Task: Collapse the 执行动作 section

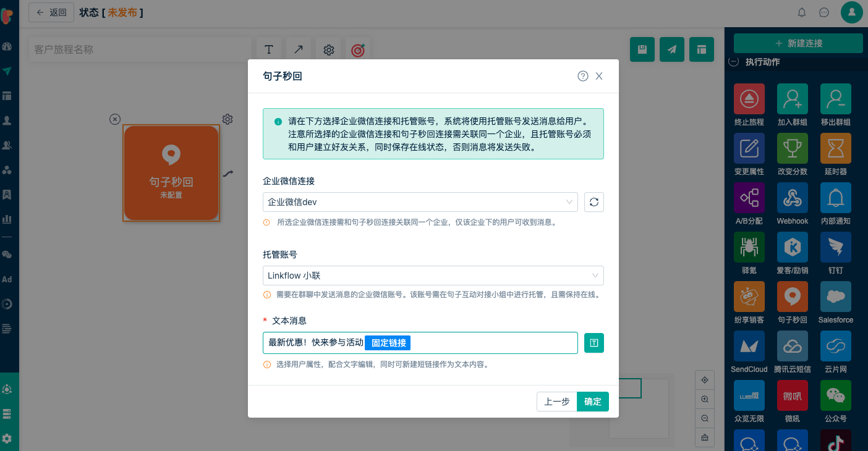Action: [x=734, y=62]
